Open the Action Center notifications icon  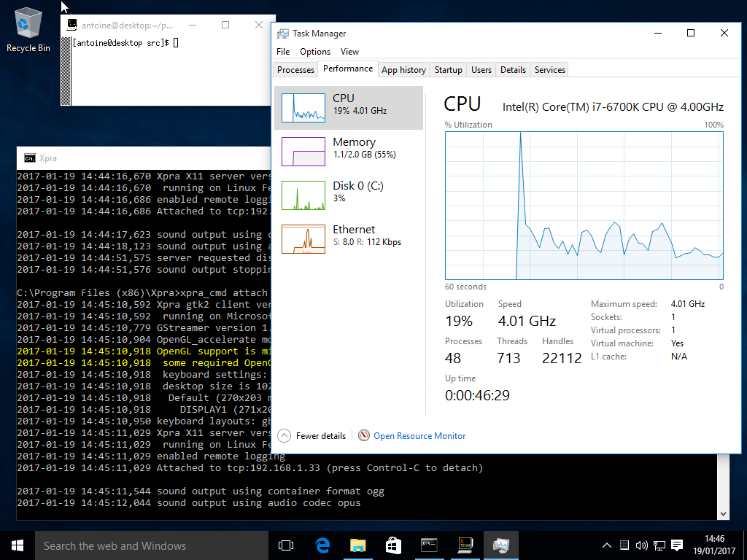pyautogui.click(x=677, y=545)
